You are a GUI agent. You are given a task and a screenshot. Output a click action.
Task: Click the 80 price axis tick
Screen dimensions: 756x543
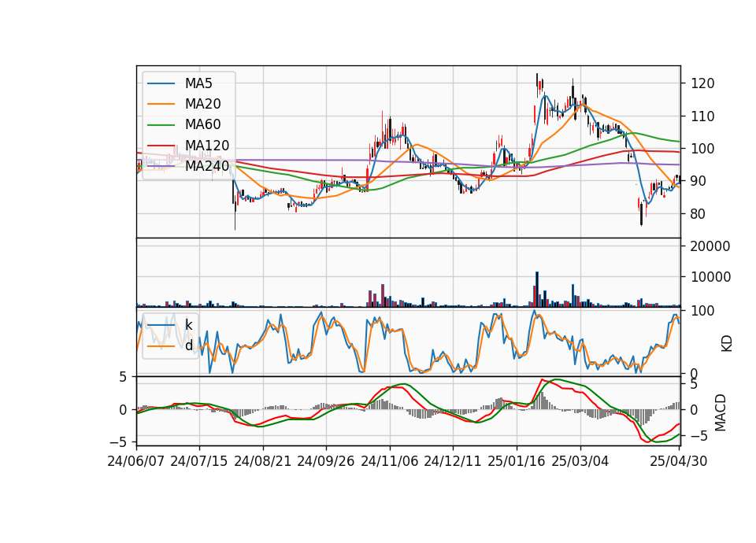coord(699,214)
